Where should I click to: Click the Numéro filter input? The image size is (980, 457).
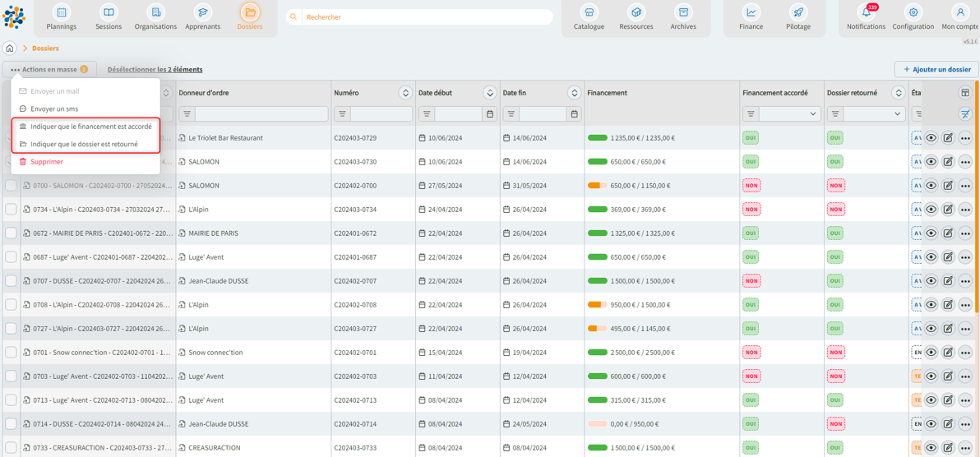[x=381, y=113]
